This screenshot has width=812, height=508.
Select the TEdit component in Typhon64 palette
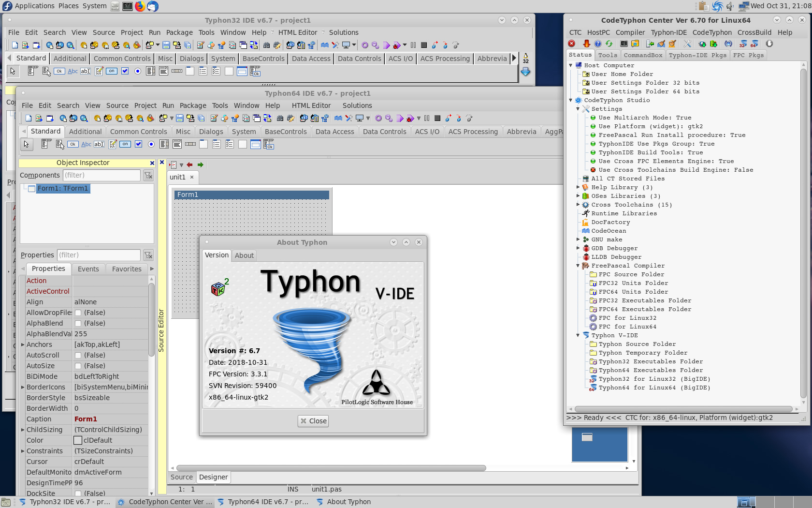[99, 144]
